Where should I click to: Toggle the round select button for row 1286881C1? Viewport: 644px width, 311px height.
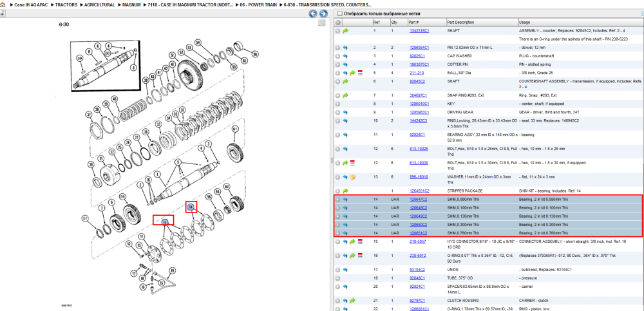(338, 309)
